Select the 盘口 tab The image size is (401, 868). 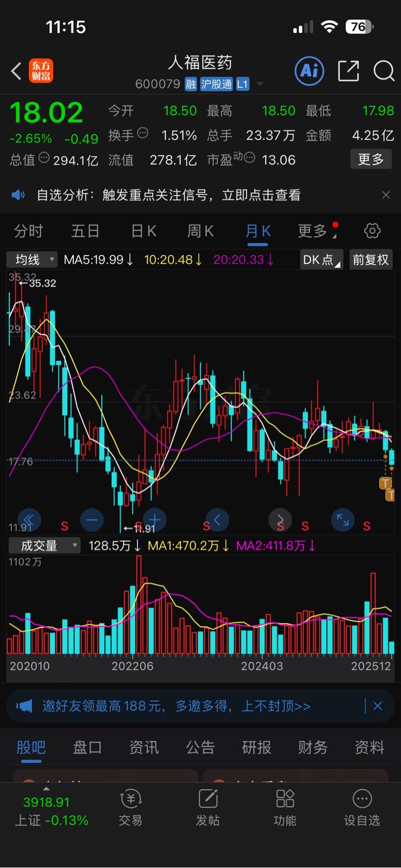pos(87,747)
